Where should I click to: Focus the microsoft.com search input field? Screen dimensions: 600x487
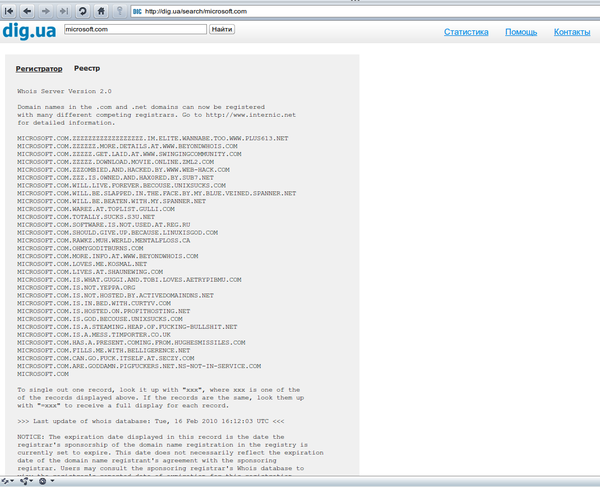click(x=135, y=29)
